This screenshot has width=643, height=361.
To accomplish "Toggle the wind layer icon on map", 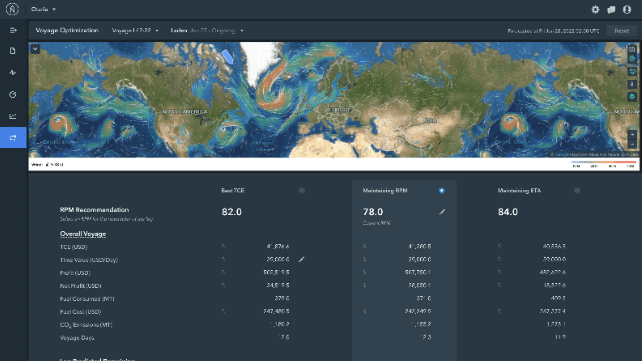I will click(632, 72).
